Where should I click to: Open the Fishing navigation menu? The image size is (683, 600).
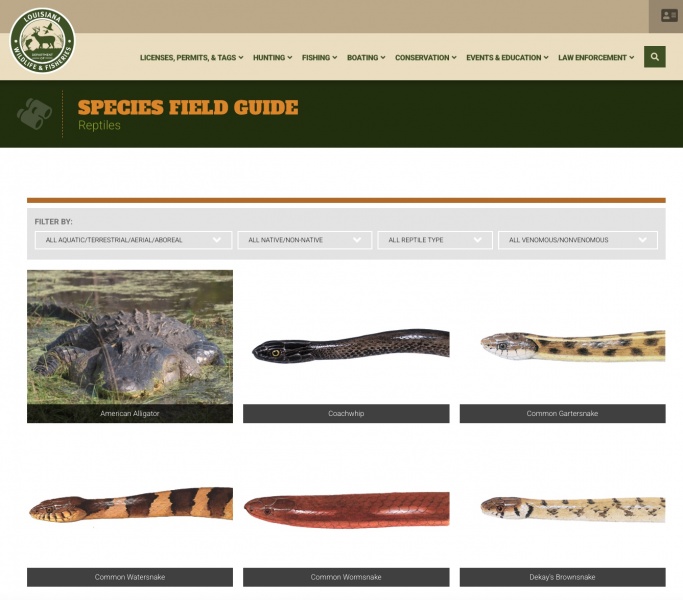click(x=319, y=58)
